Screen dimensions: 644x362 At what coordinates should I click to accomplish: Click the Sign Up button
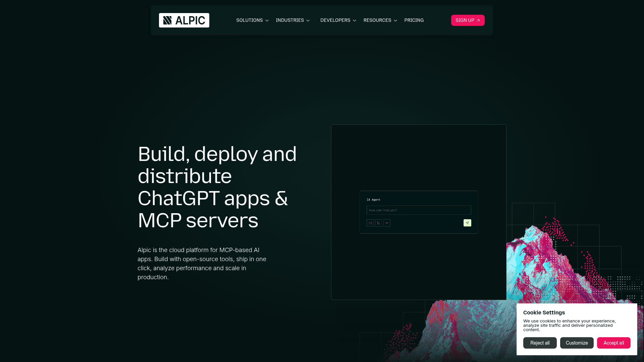[468, 20]
